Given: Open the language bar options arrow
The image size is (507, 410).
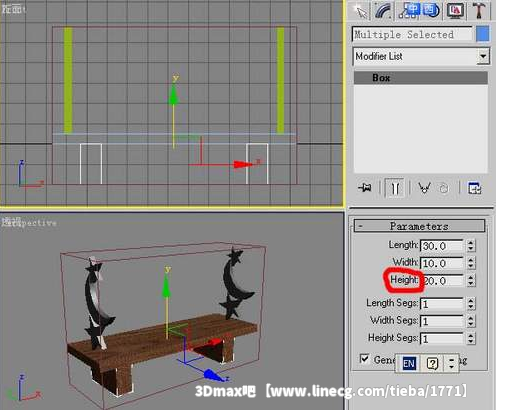Looking at the screenshot, I should point(451,363).
